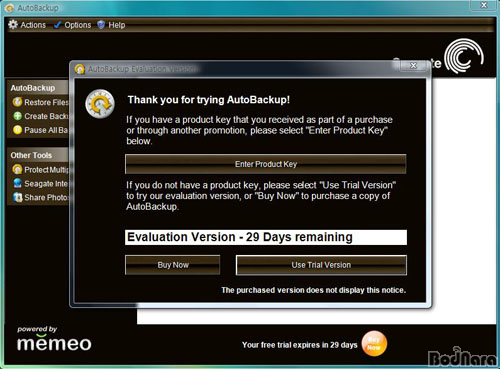Image resolution: width=500 pixels, height=369 pixels.
Task: Click the Help shield icon
Action: 101,25
